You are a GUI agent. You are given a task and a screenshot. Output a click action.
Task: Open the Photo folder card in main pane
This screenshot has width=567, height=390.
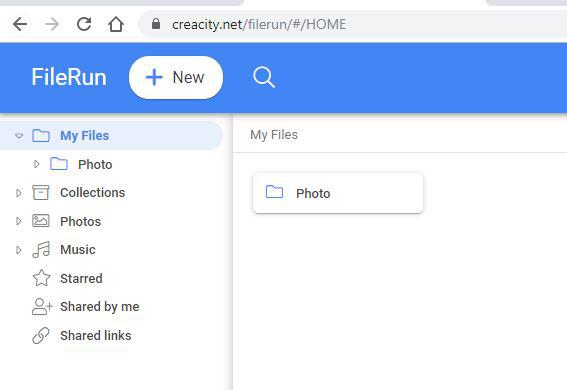338,193
